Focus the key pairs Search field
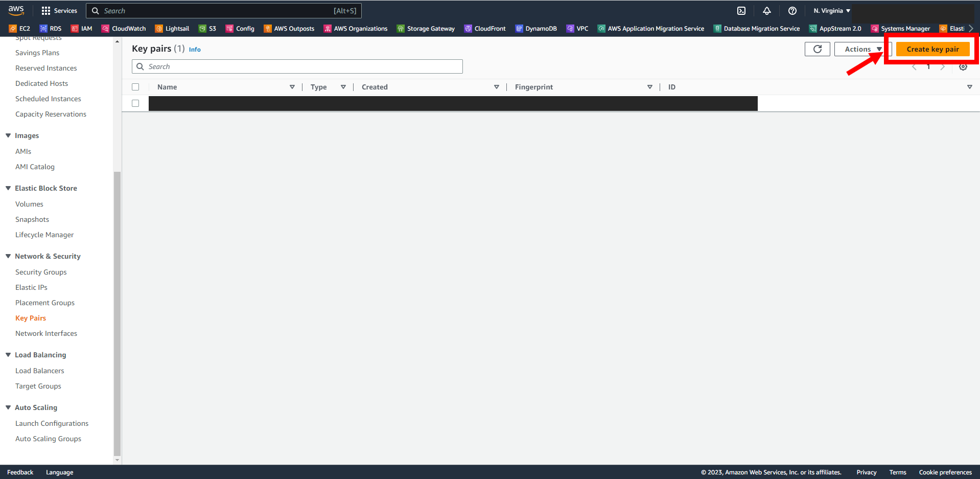This screenshot has width=980, height=479. click(x=297, y=66)
